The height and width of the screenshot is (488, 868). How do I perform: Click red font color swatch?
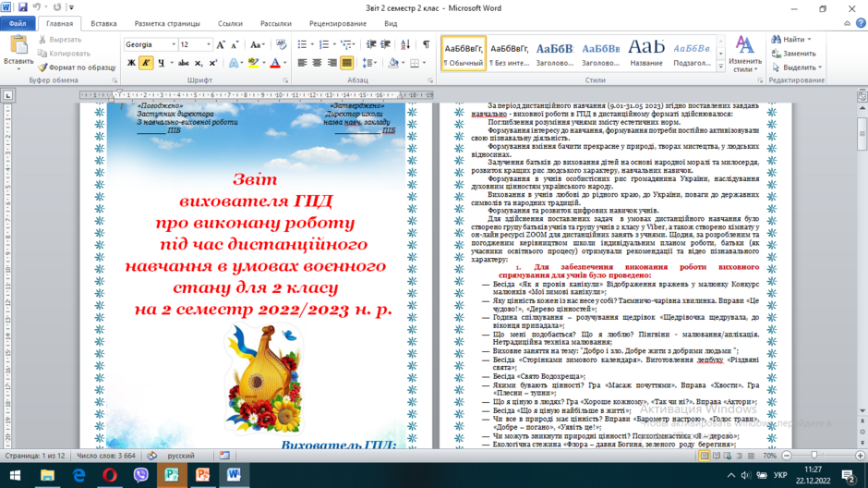[275, 63]
